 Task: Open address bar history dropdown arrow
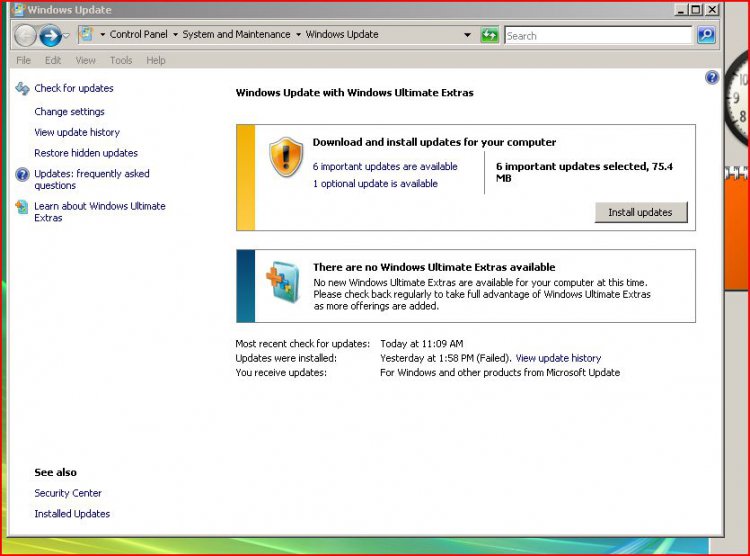tap(467, 35)
